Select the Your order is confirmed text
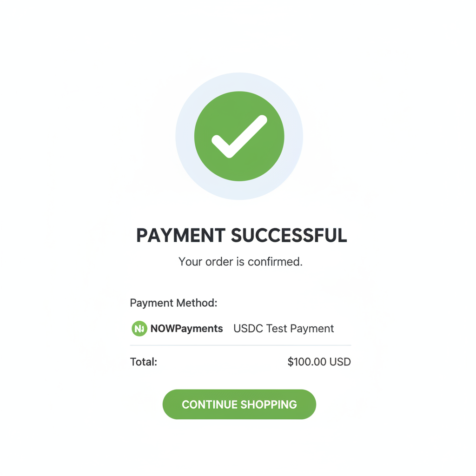The height and width of the screenshot is (476, 476). pos(240,262)
